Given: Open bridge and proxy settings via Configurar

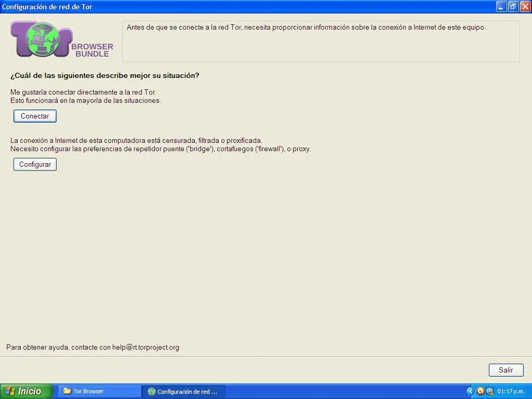Looking at the screenshot, I should click(35, 165).
